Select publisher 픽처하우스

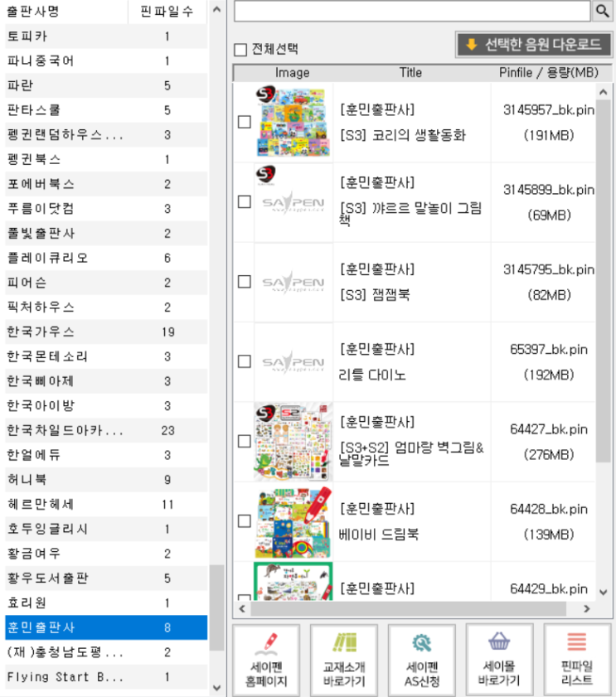(x=106, y=307)
